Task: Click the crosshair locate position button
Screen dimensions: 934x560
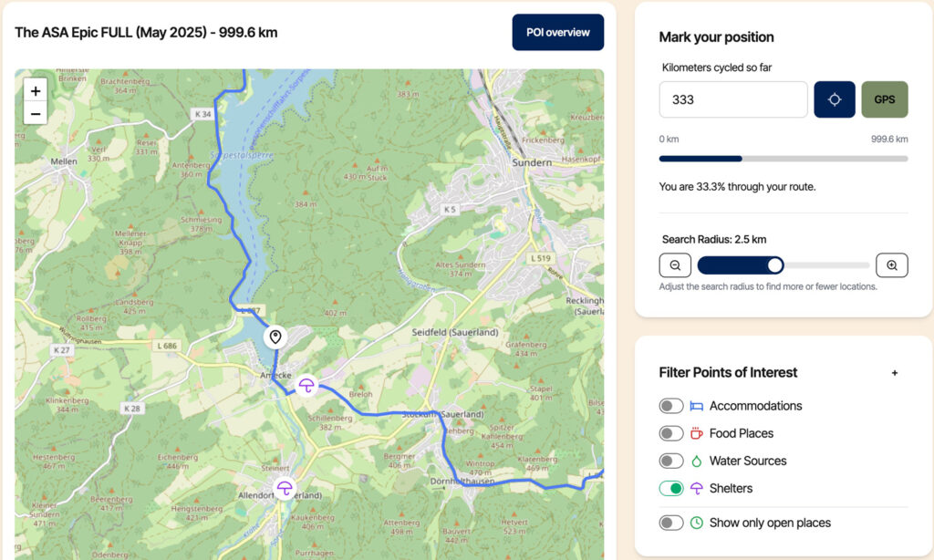Action: tap(834, 99)
